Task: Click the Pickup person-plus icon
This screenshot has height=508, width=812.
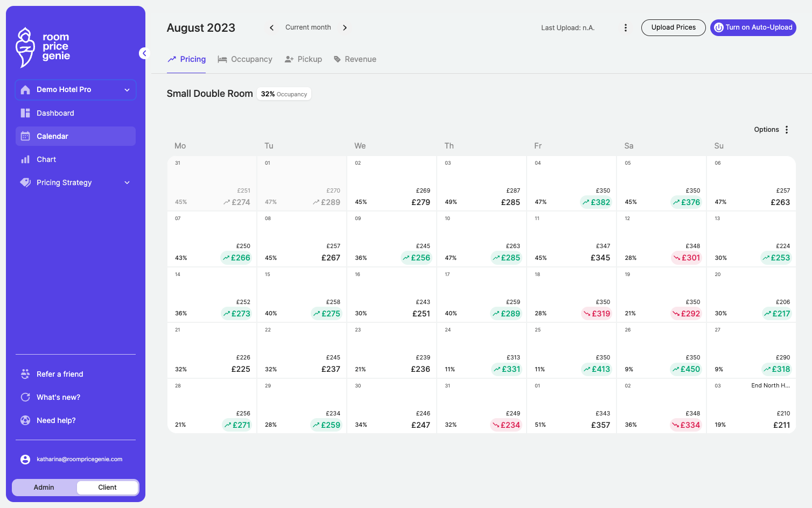Action: click(x=289, y=59)
